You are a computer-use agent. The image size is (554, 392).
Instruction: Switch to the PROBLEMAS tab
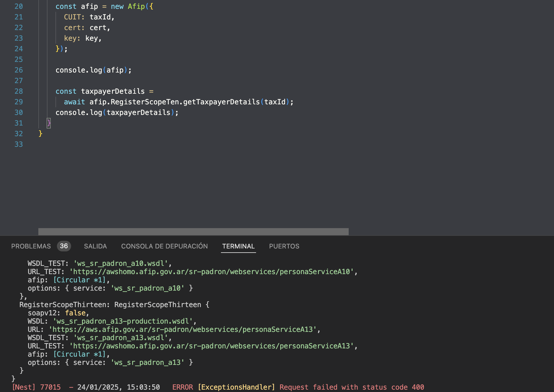click(x=31, y=246)
